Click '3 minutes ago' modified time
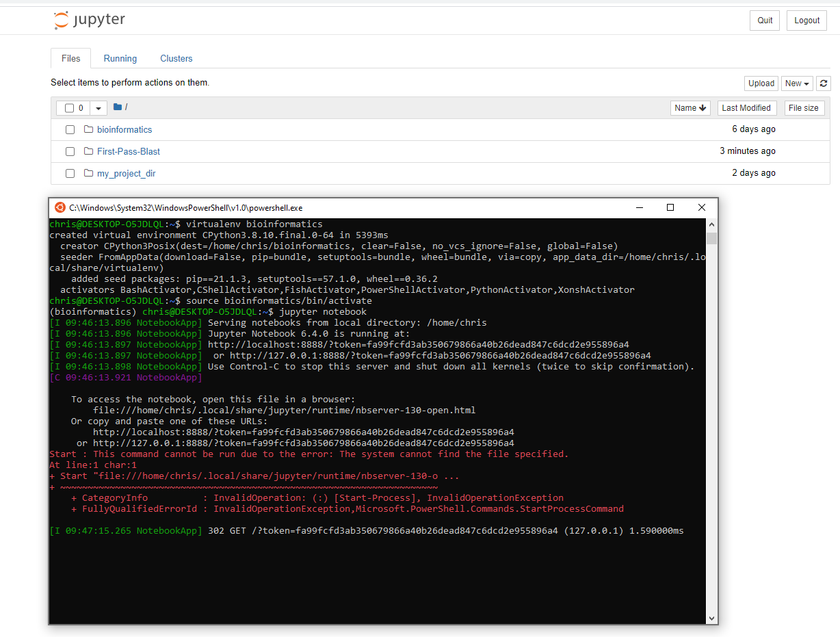Viewport: 840px width, 637px height. coord(748,151)
